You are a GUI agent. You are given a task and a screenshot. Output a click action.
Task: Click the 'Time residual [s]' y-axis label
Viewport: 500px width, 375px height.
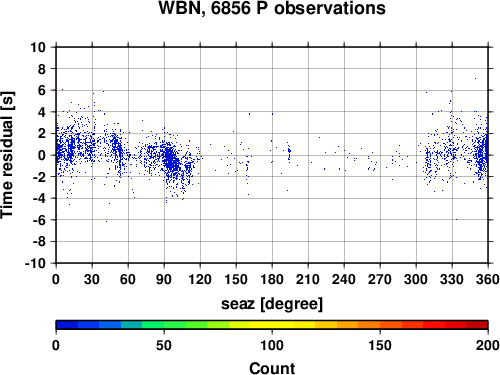[7, 155]
